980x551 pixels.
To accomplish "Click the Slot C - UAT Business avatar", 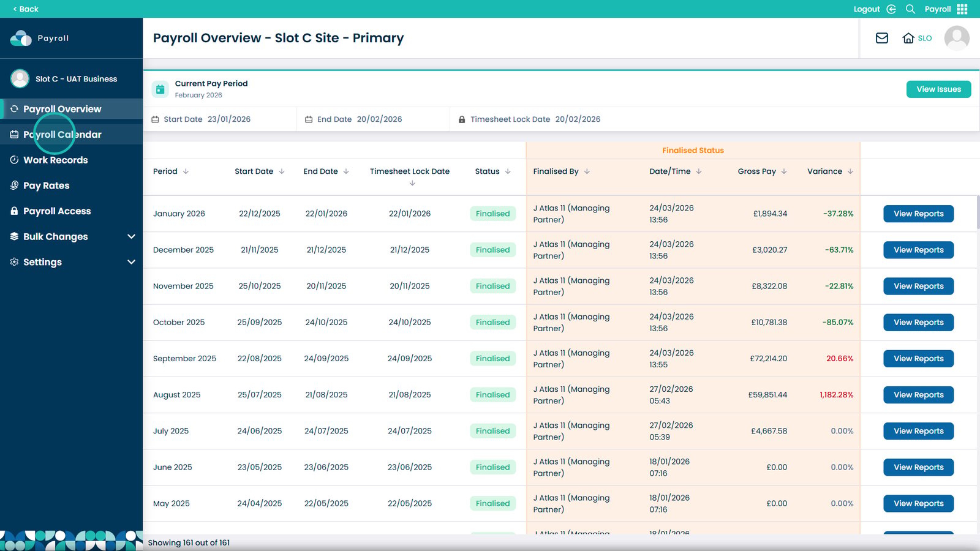I will click(20, 78).
